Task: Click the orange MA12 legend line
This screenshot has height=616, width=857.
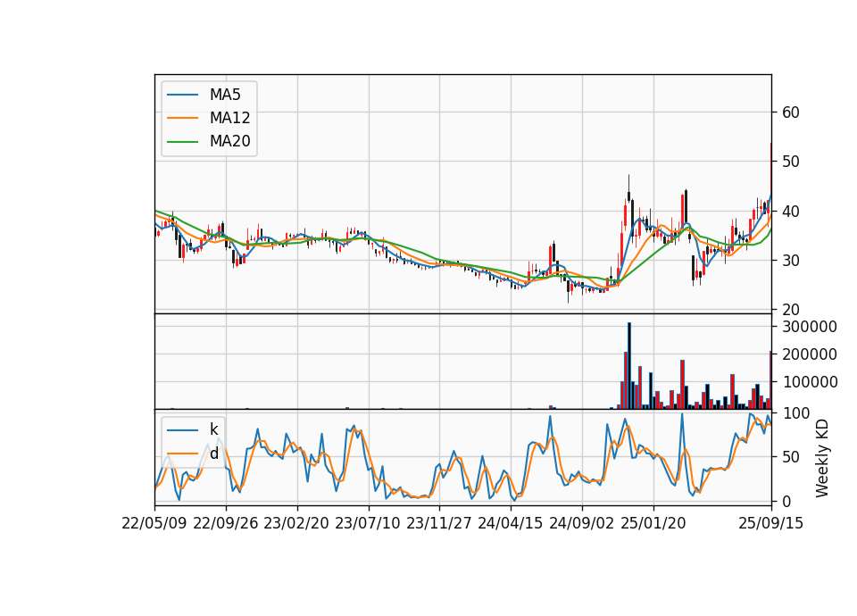Action: pos(182,118)
